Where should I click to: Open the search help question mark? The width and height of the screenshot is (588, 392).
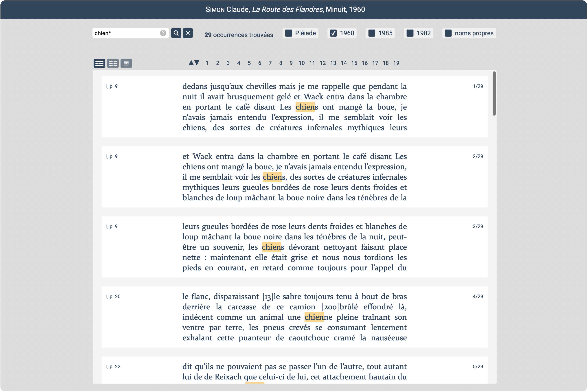[x=163, y=33]
